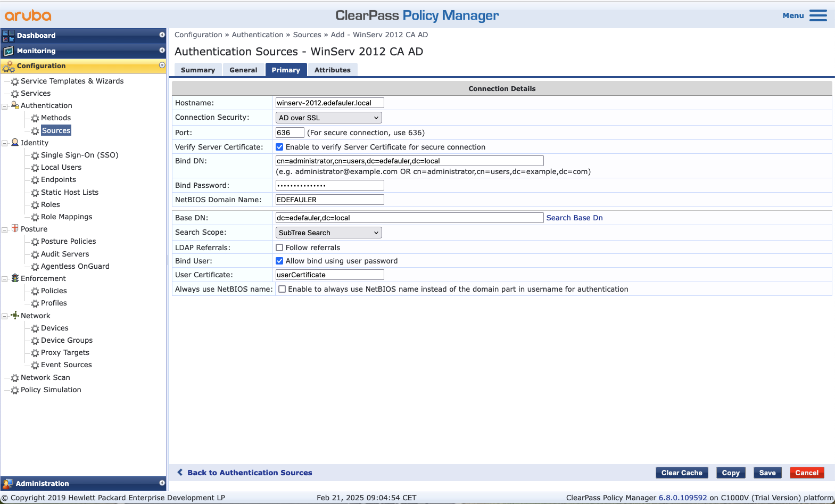Open Static Host Lists tree item
Screen dimensions: 835x504
tap(70, 192)
